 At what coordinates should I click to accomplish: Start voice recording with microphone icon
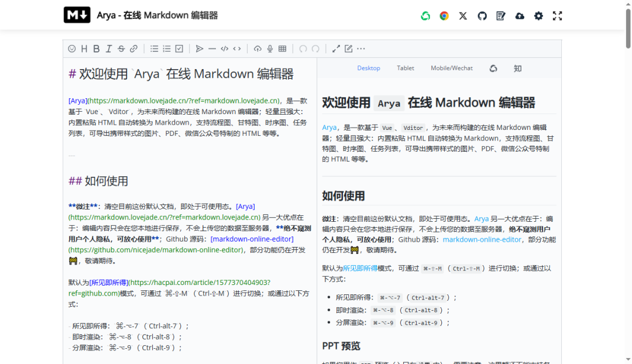(270, 49)
